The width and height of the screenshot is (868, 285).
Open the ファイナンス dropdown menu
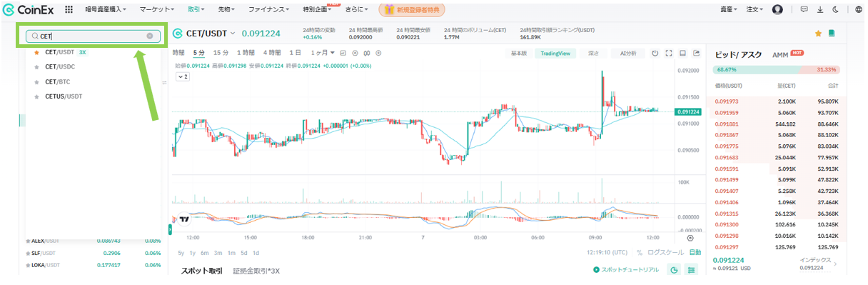point(269,10)
